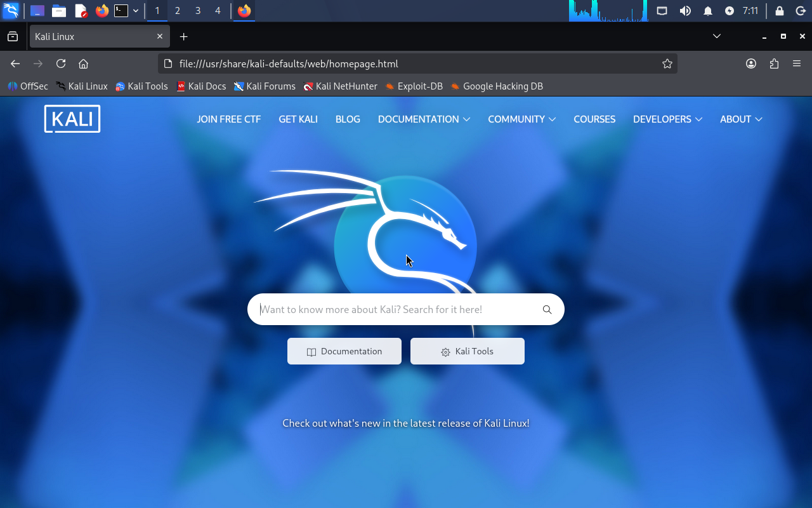Bookmark this page with the star icon
The height and width of the screenshot is (508, 812).
click(x=667, y=63)
